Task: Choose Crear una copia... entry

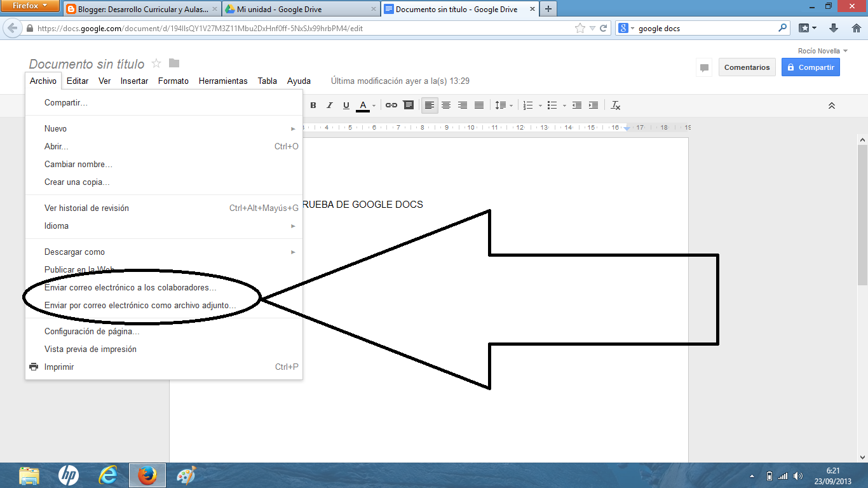Action: click(164, 182)
